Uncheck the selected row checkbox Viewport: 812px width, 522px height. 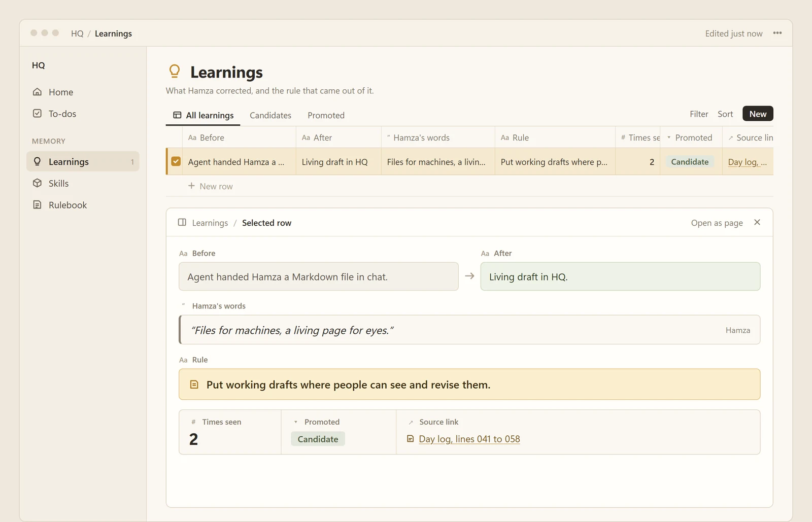coord(176,161)
